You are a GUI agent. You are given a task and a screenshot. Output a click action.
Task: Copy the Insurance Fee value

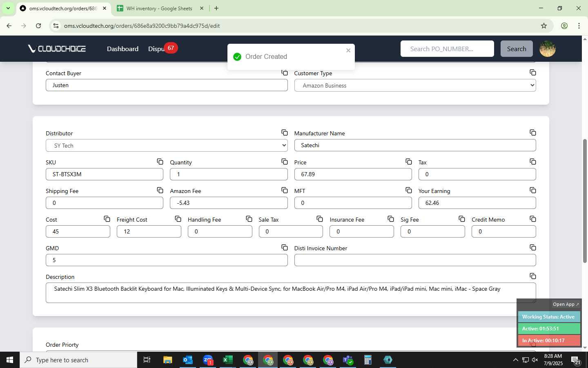coord(391,219)
